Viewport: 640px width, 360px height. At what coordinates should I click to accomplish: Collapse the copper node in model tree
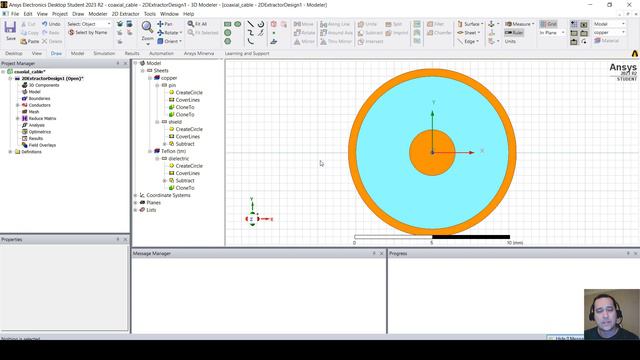click(x=150, y=78)
